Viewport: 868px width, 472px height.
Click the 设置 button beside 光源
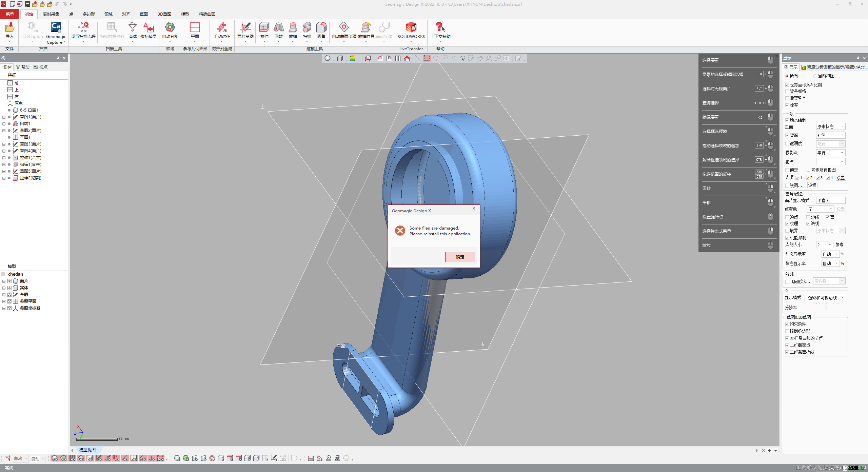(x=841, y=178)
